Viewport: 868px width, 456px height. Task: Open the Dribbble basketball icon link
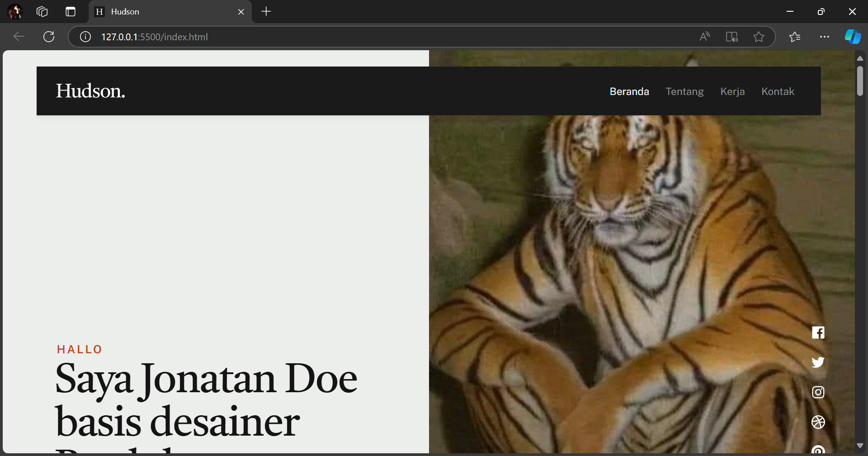[x=818, y=422]
